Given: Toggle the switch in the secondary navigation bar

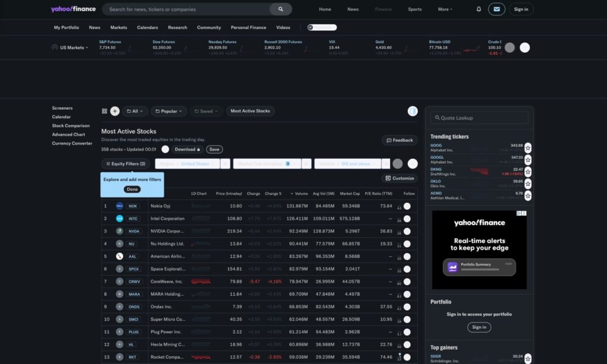Looking at the screenshot, I should (x=322, y=27).
